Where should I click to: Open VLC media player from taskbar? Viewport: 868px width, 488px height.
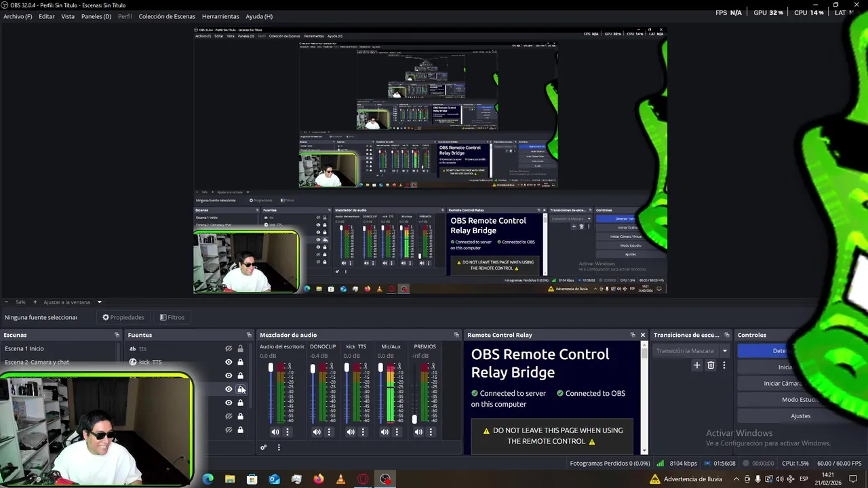coord(341,479)
